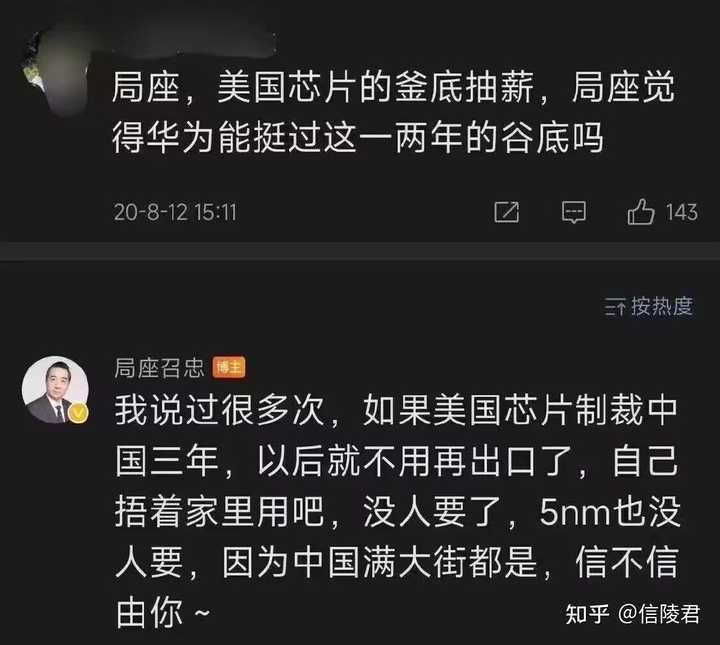Screen dimensions: 720x645
Task: Tap the orange 博主 badge
Action: pos(229,367)
